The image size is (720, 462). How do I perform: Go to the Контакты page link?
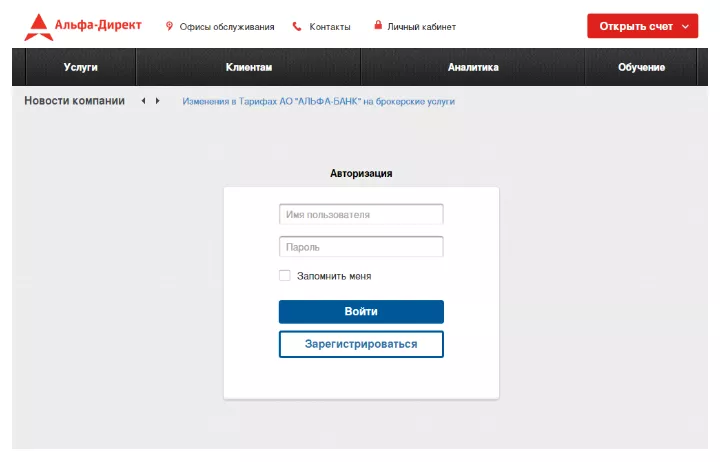330,27
